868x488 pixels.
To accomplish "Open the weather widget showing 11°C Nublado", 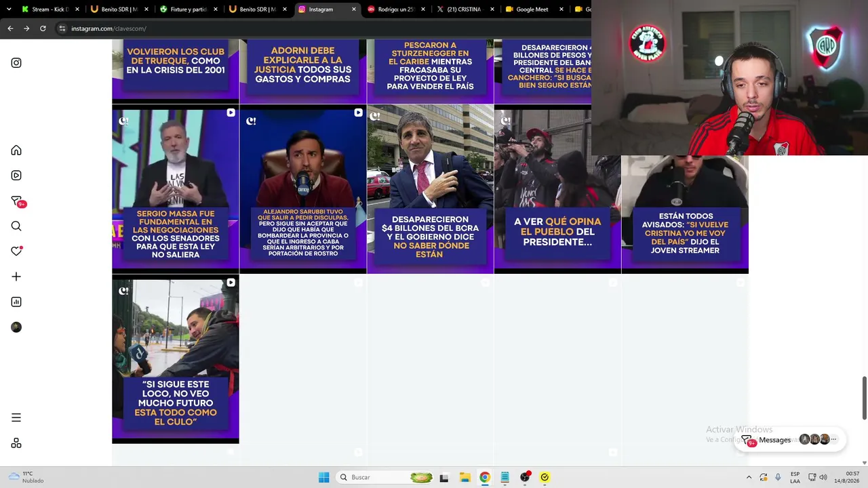I will 26,477.
